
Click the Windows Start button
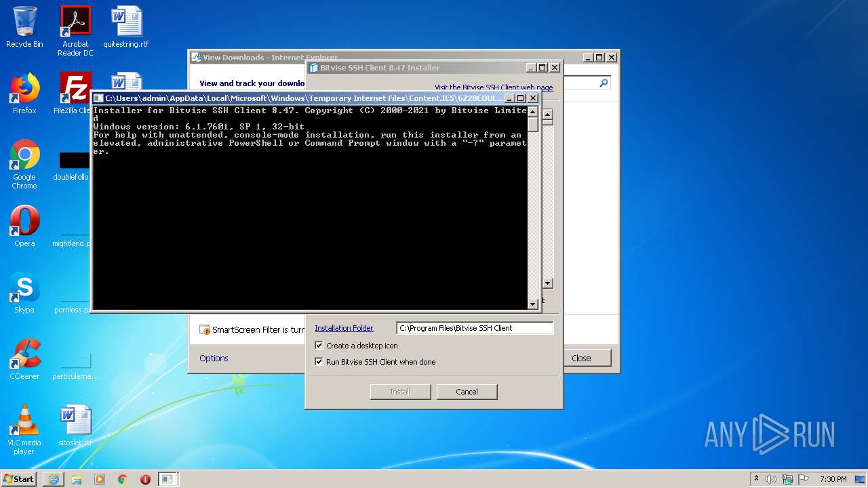[19, 479]
